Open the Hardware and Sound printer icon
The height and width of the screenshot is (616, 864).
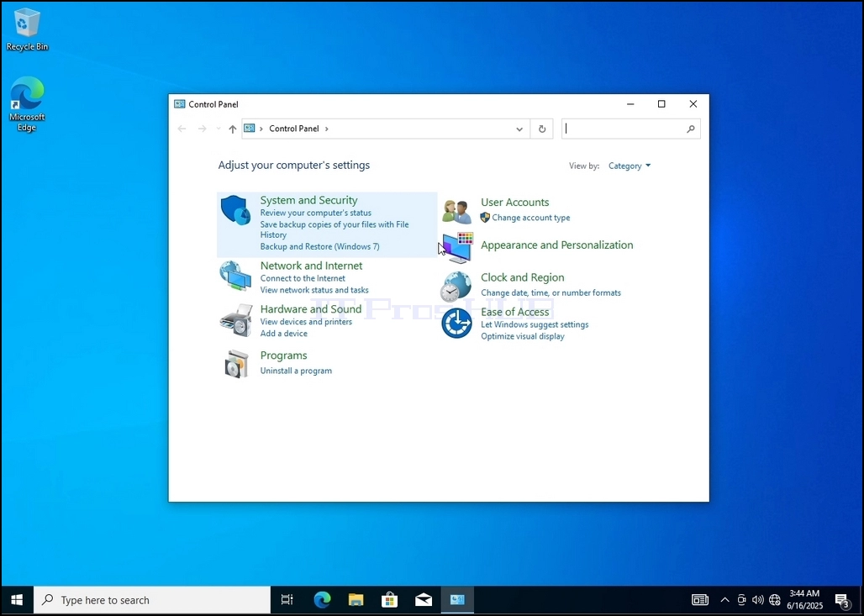(x=236, y=320)
